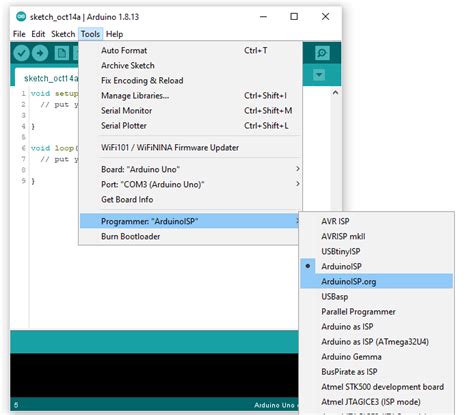Close the Arduino IDE window
474x415 pixels.
(x=325, y=17)
